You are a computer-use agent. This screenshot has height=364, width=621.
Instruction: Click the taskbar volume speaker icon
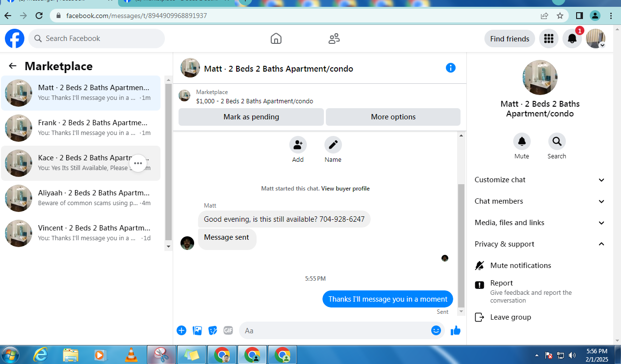(572, 355)
